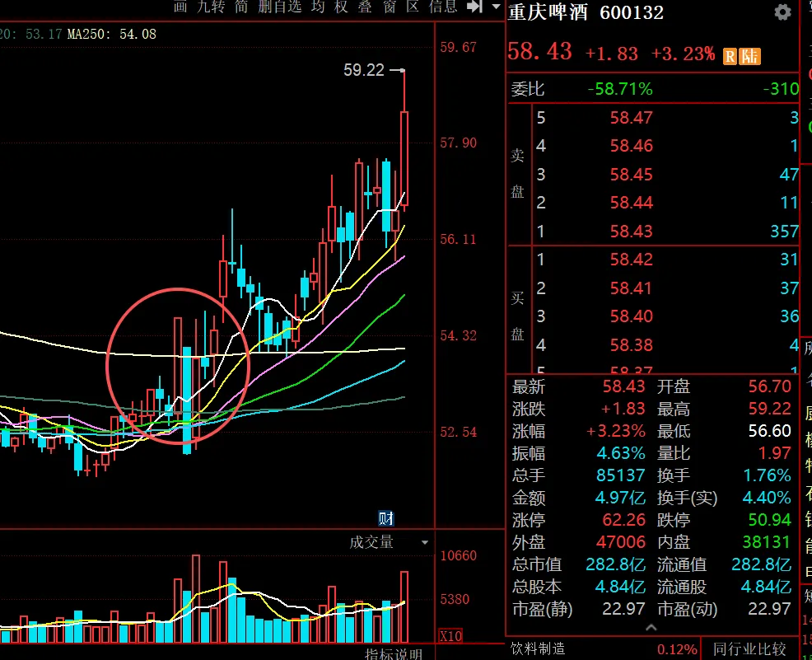Click the 市盈(静) value 22.97
The width and height of the screenshot is (812, 660).
click(623, 608)
